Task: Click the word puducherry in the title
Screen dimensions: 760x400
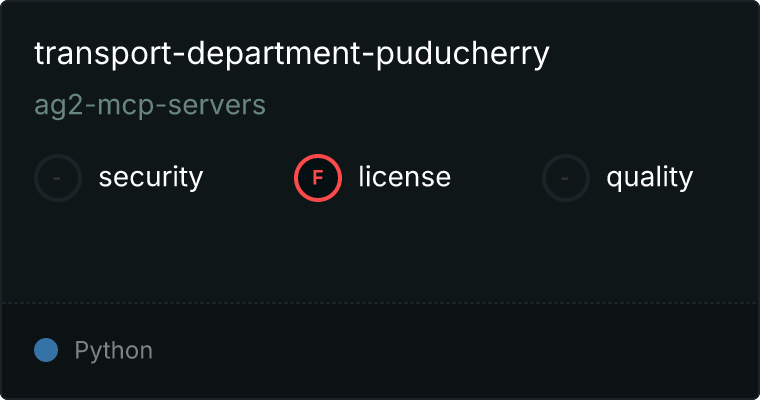Action: (x=463, y=54)
